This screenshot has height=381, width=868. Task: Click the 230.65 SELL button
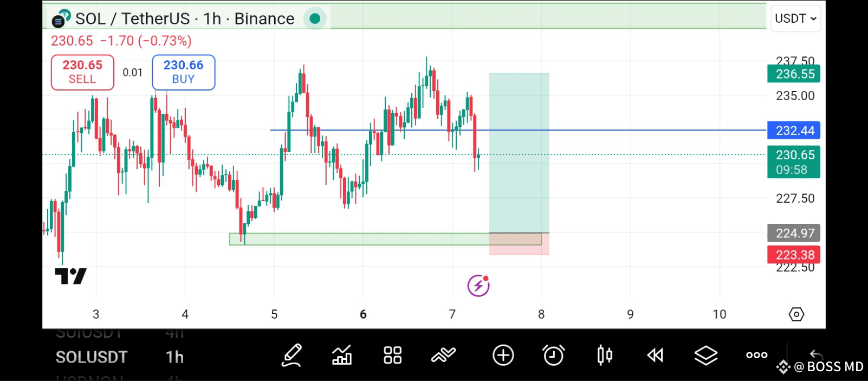coord(82,72)
